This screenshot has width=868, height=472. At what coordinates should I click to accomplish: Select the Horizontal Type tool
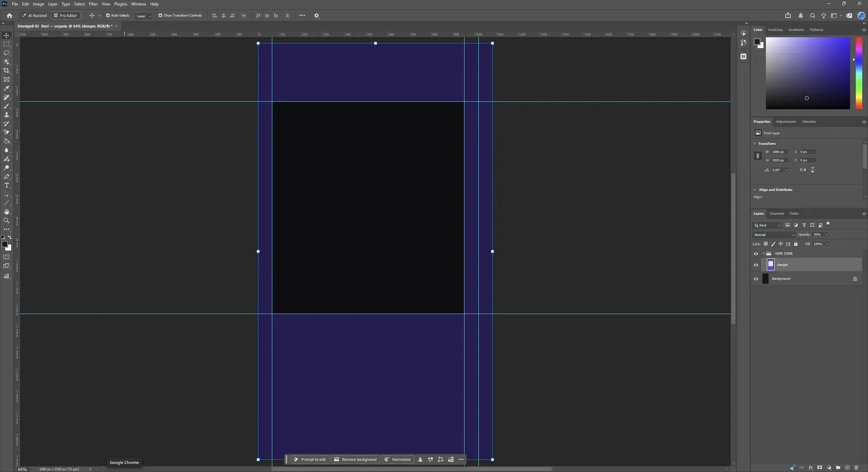coord(7,186)
